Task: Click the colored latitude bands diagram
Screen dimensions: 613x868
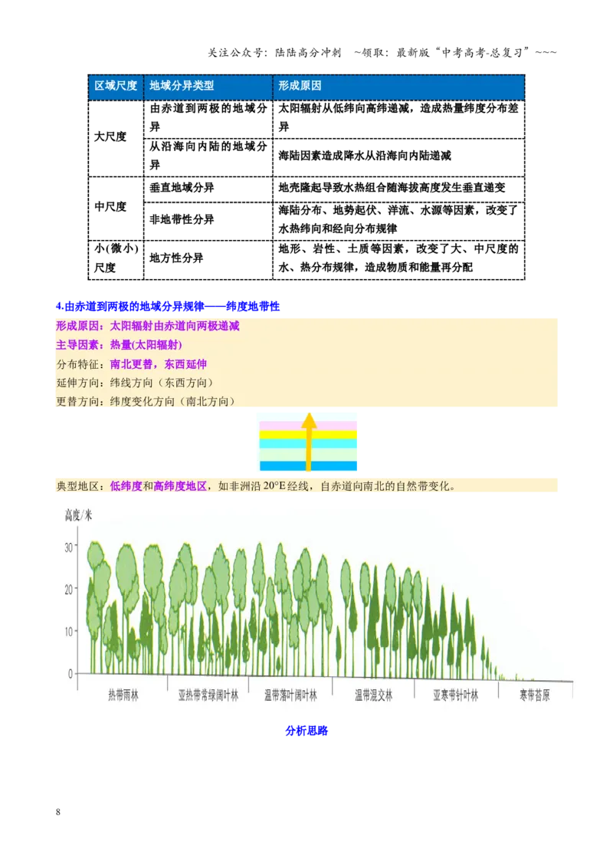Action: coord(308,442)
